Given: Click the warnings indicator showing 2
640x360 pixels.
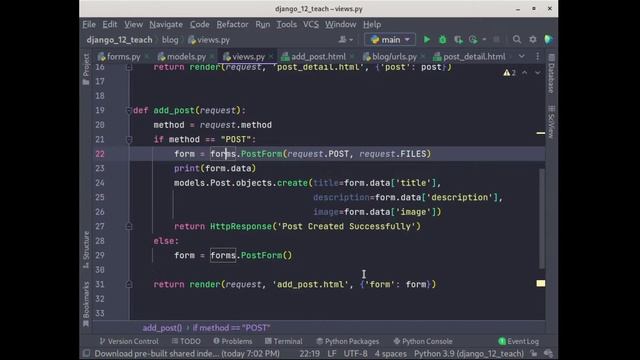Looking at the screenshot, I should coord(509,73).
